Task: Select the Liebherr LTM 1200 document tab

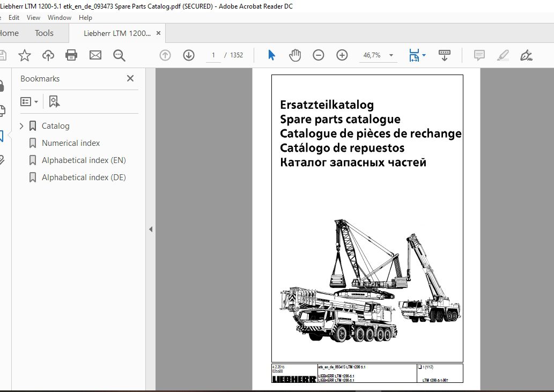Action: (117, 33)
